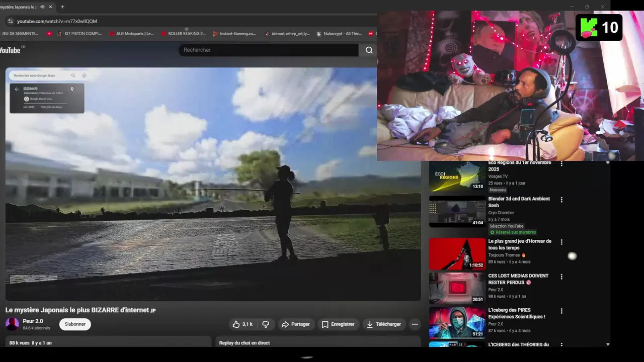Screen dimensions: 644x362
Task: Open the Nukacrypt bookmark
Action: click(339, 34)
